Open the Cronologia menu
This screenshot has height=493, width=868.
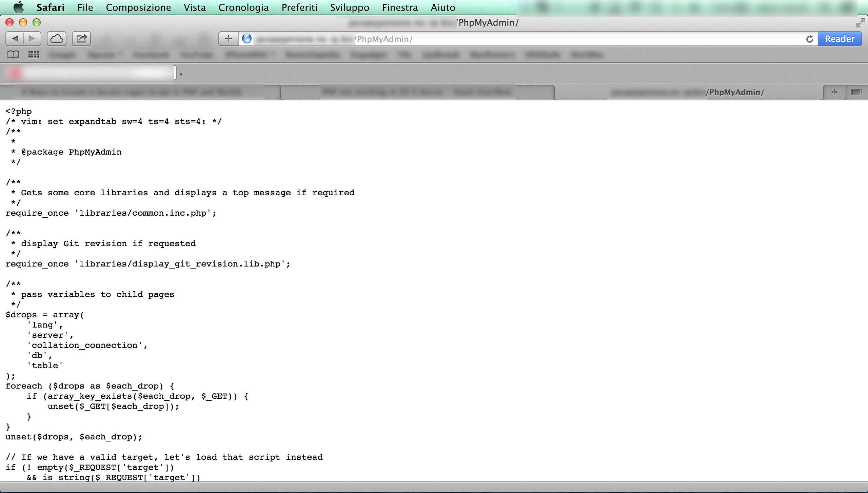point(243,7)
